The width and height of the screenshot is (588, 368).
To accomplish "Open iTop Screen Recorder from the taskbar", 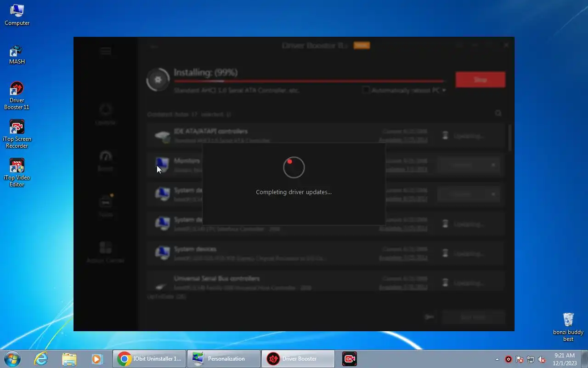I will click(x=350, y=359).
